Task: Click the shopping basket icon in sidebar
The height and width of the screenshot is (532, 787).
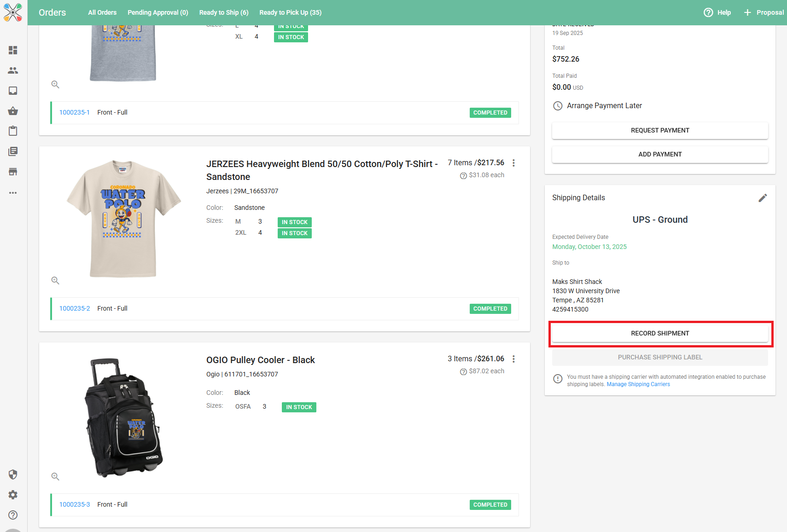Action: coord(13,111)
